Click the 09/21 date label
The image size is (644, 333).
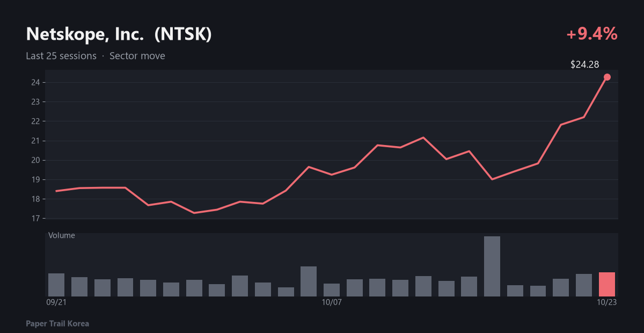tap(56, 302)
